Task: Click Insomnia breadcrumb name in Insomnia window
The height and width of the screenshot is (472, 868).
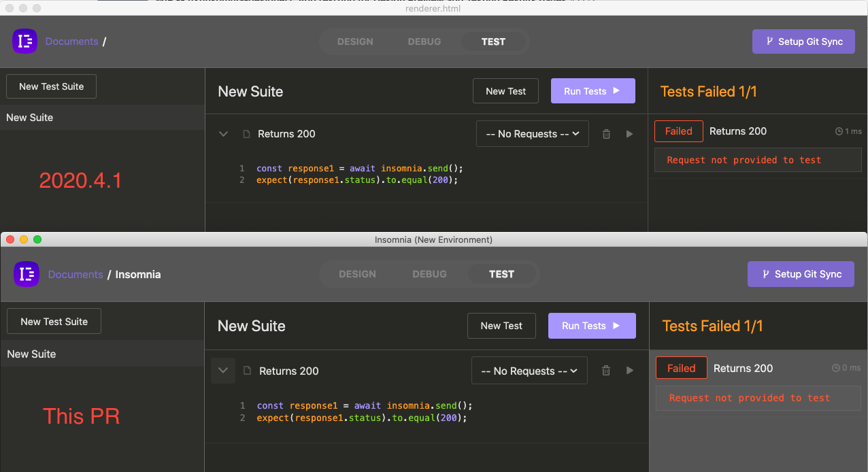Action: pos(138,275)
